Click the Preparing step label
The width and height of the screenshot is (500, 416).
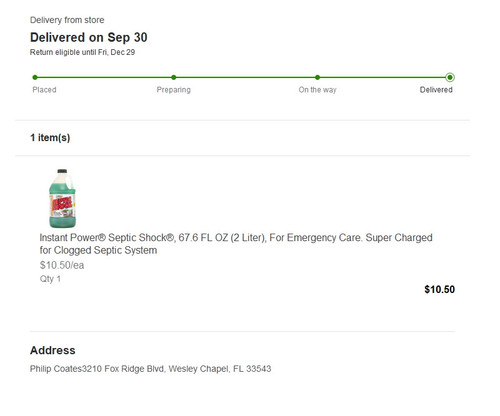(x=174, y=90)
